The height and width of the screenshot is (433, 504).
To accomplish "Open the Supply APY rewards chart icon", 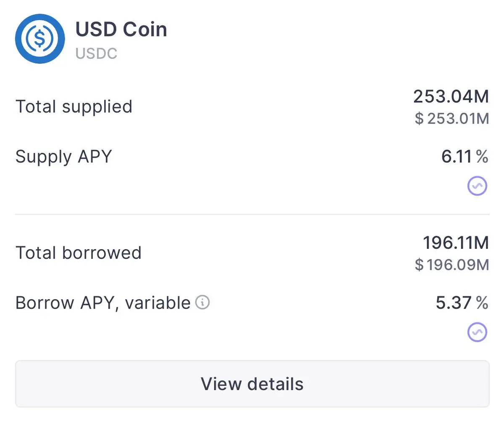I will coord(478,186).
